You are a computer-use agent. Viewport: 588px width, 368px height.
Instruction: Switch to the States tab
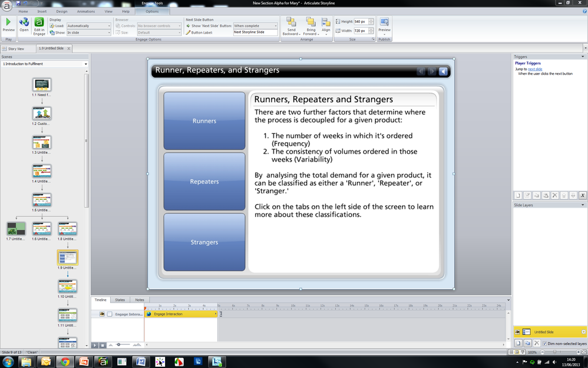[120, 300]
